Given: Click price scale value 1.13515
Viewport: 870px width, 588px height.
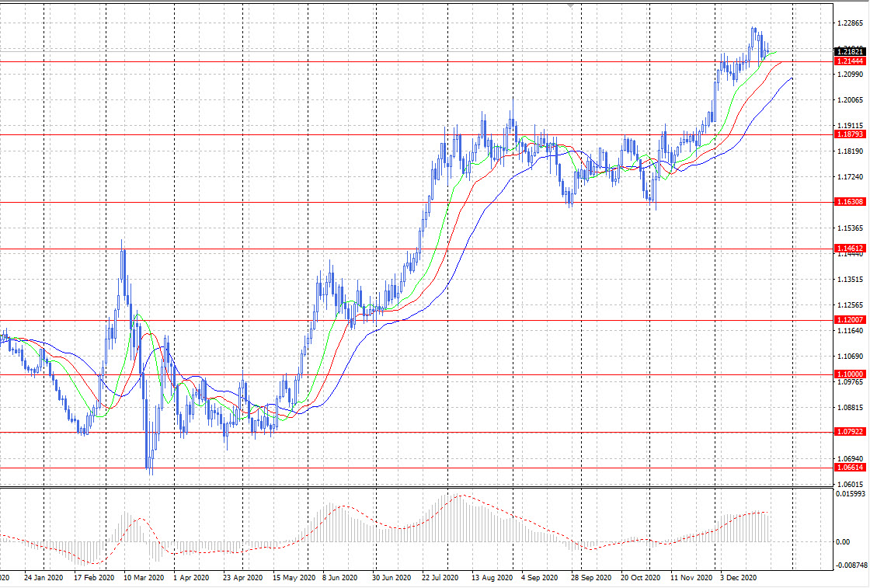Looking at the screenshot, I should pyautogui.click(x=851, y=280).
